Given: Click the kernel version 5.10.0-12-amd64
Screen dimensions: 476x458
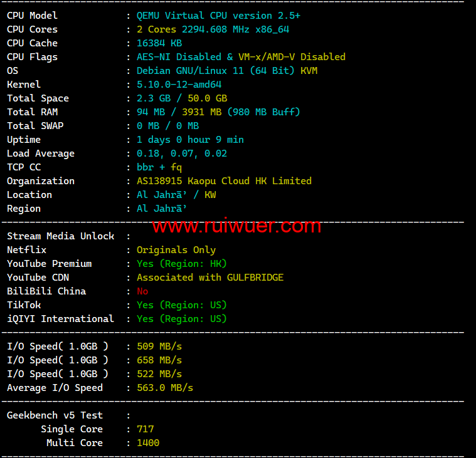Looking at the screenshot, I should [x=179, y=85].
